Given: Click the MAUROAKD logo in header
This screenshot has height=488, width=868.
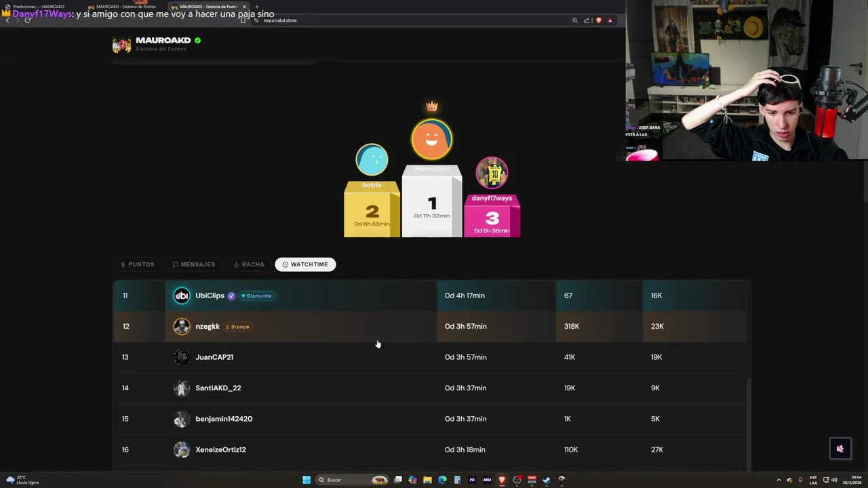Looking at the screenshot, I should 121,45.
